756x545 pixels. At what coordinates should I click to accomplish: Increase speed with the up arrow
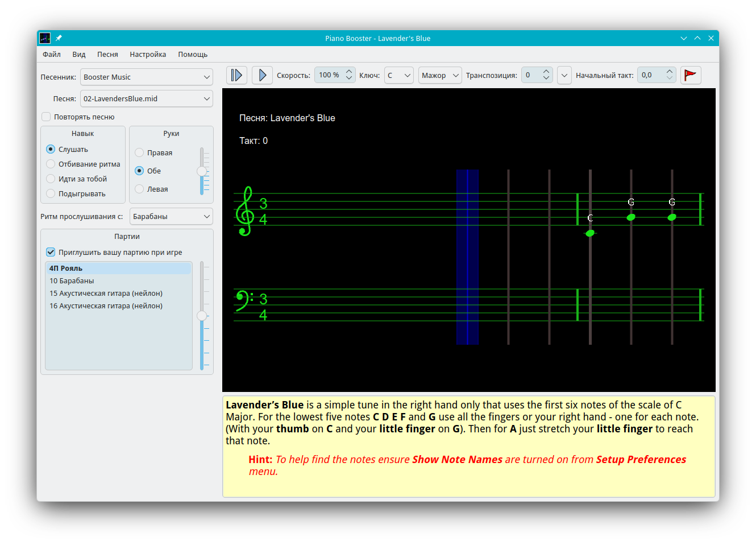click(x=349, y=72)
